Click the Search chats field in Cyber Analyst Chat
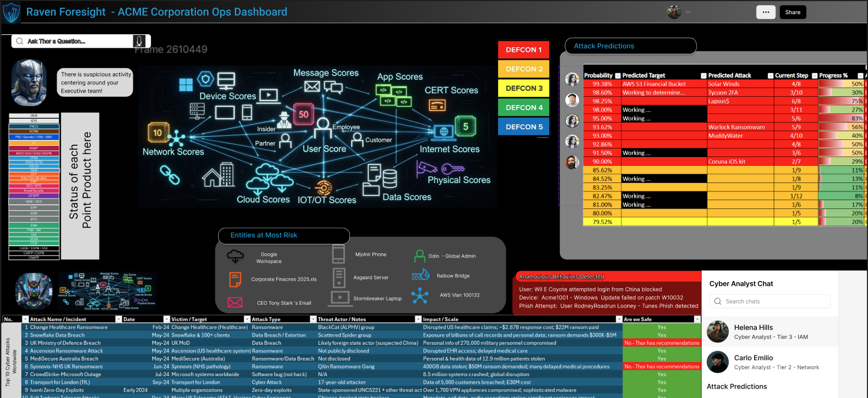This screenshot has height=398, width=868. 769,301
